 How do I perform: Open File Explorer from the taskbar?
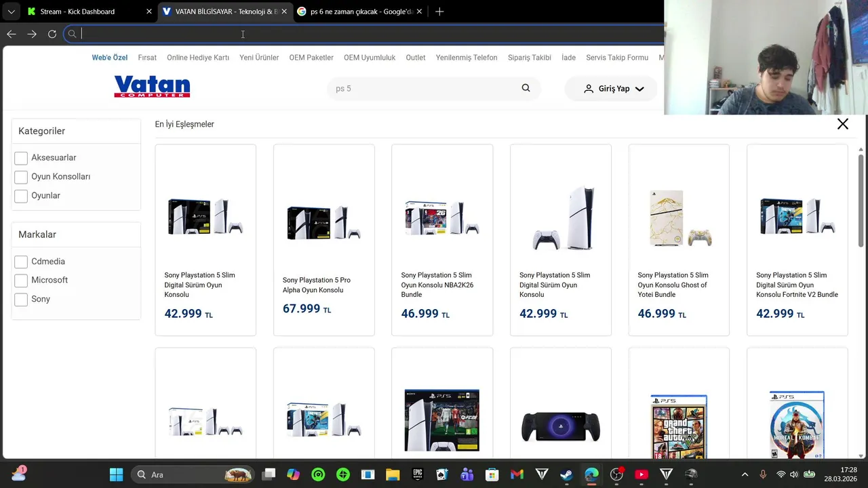[393, 474]
